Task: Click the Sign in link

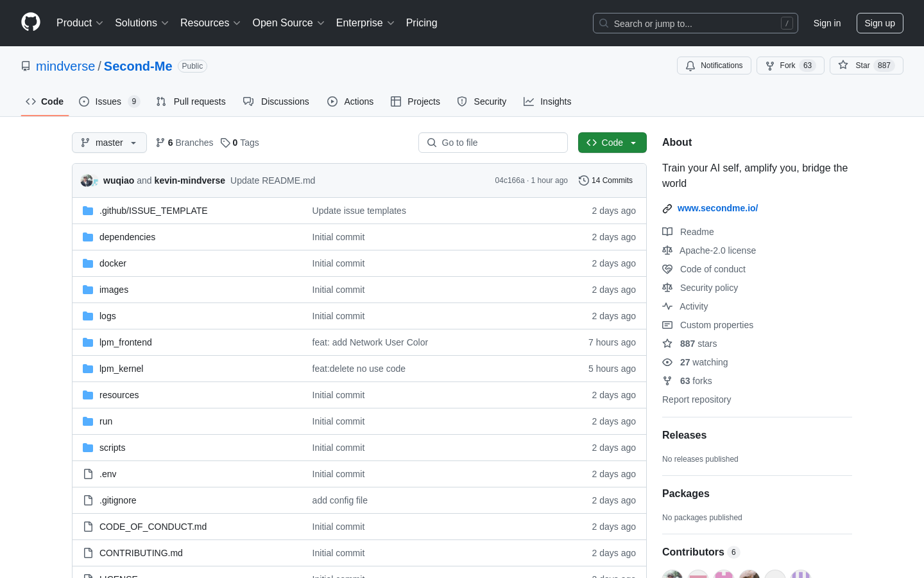Action: click(827, 23)
